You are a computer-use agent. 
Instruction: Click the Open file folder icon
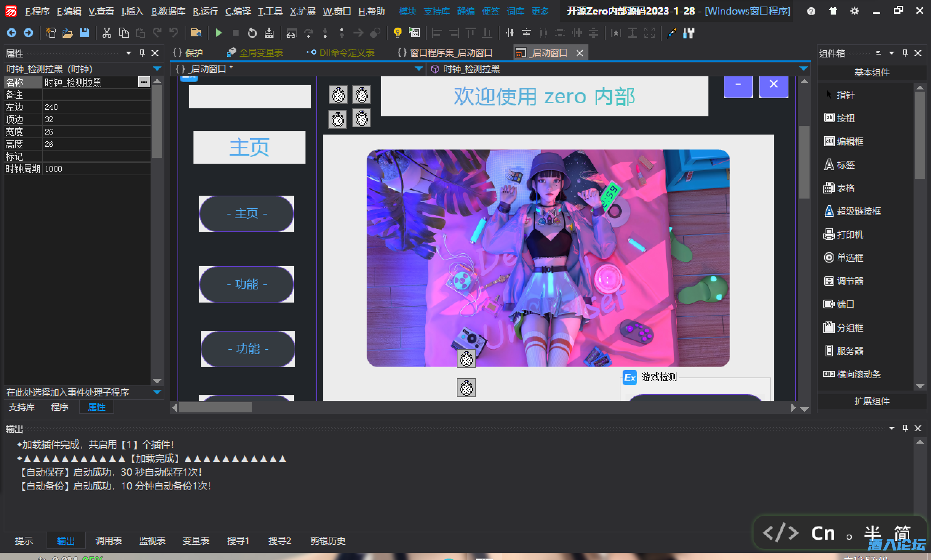click(67, 33)
